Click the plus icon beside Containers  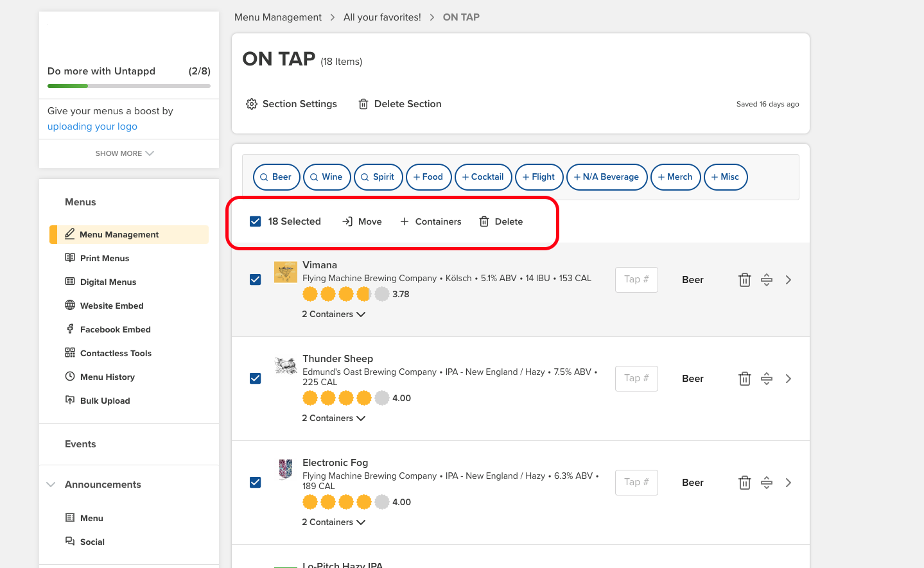(405, 221)
